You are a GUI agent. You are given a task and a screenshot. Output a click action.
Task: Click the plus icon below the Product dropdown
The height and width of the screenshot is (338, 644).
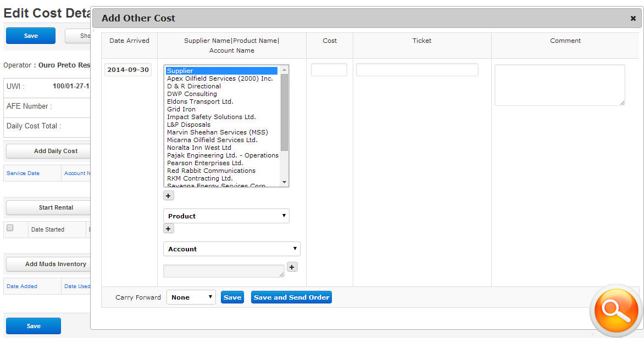coord(169,229)
